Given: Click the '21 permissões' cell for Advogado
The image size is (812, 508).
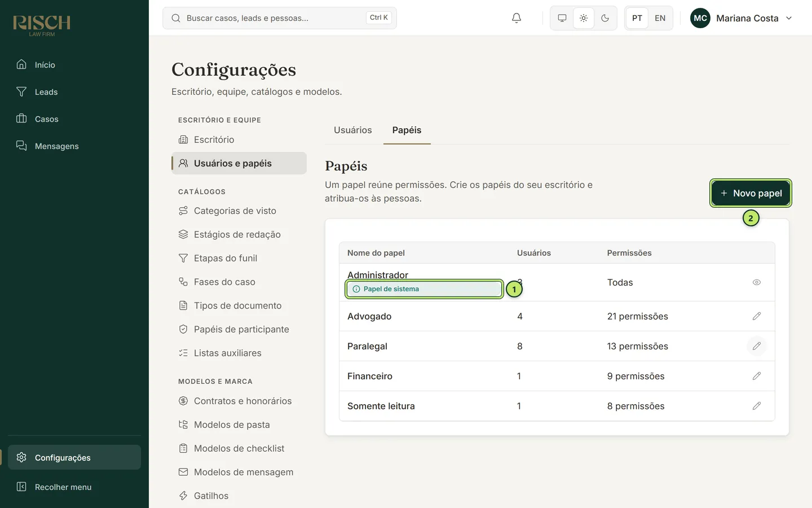Looking at the screenshot, I should point(637,317).
